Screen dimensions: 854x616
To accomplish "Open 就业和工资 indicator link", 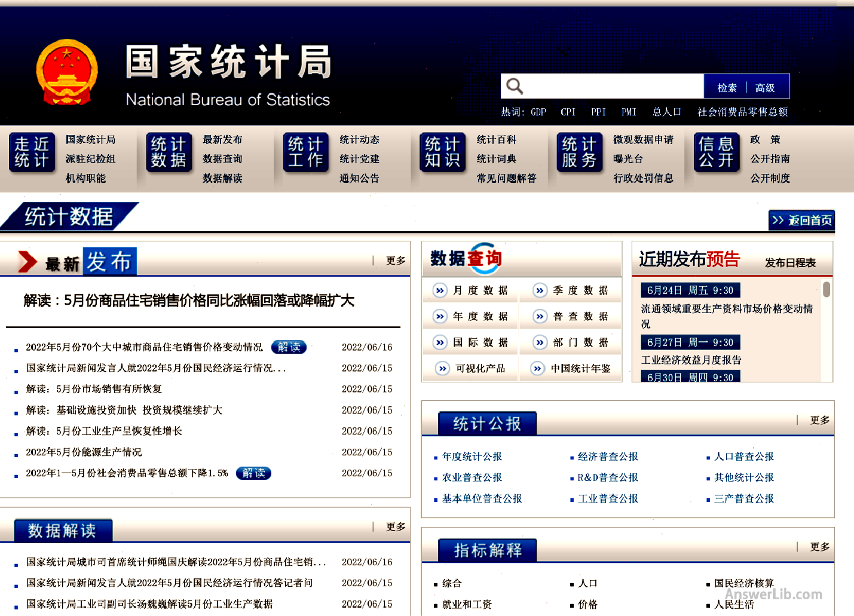I will pos(467,605).
